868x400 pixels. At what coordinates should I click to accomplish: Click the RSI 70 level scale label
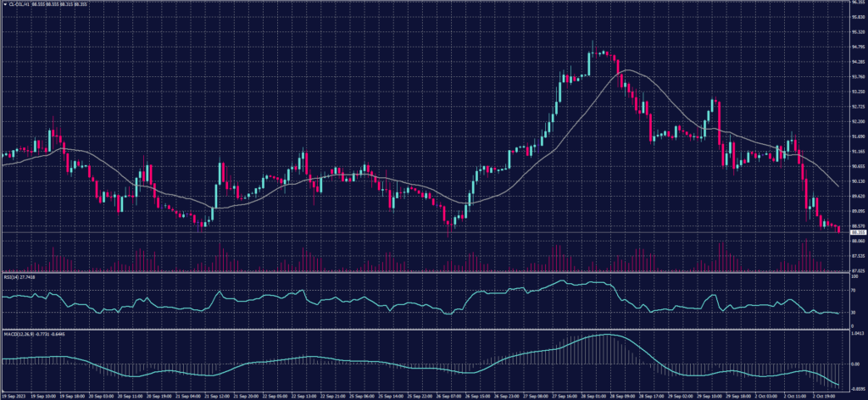pos(853,290)
